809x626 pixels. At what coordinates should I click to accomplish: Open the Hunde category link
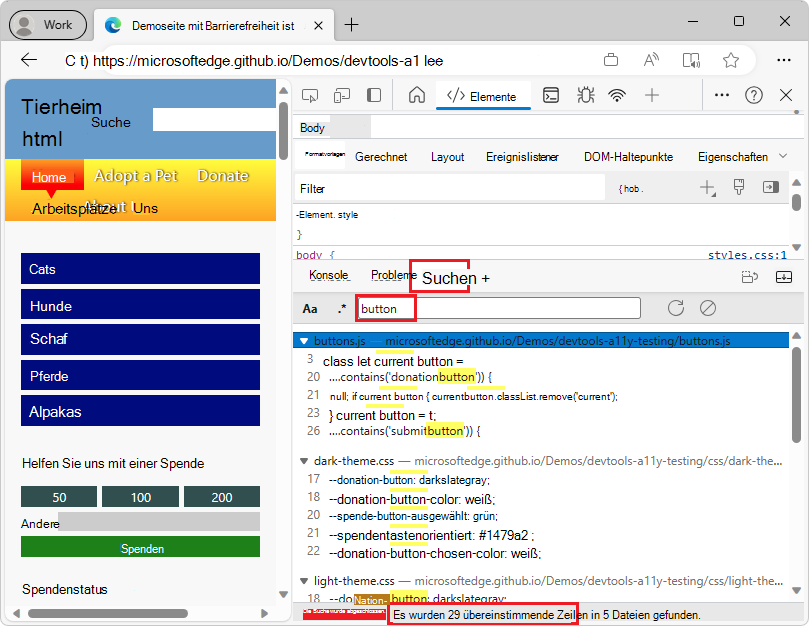click(x=140, y=306)
